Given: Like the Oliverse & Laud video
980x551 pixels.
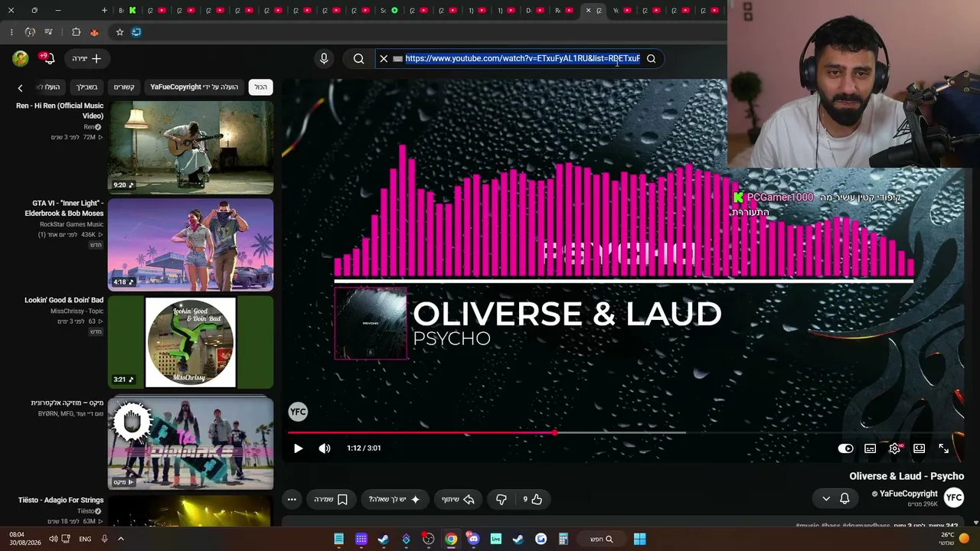Looking at the screenshot, I should [533, 500].
